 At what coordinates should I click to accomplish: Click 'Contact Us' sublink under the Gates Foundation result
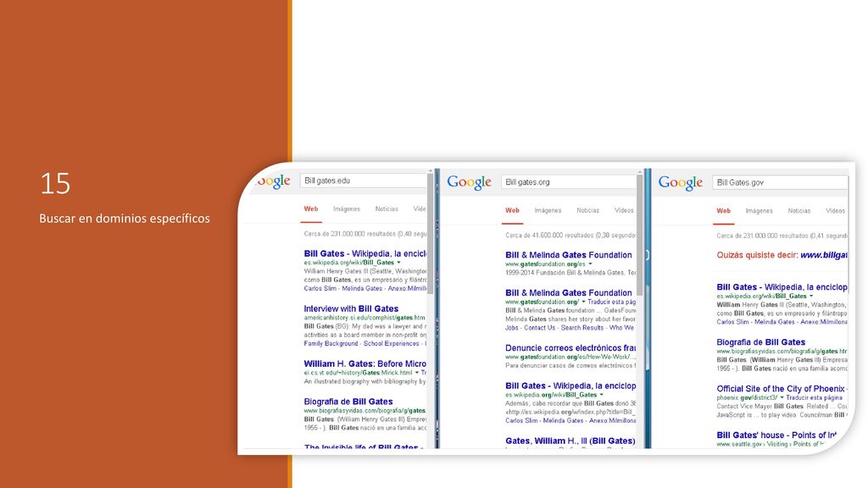point(540,328)
